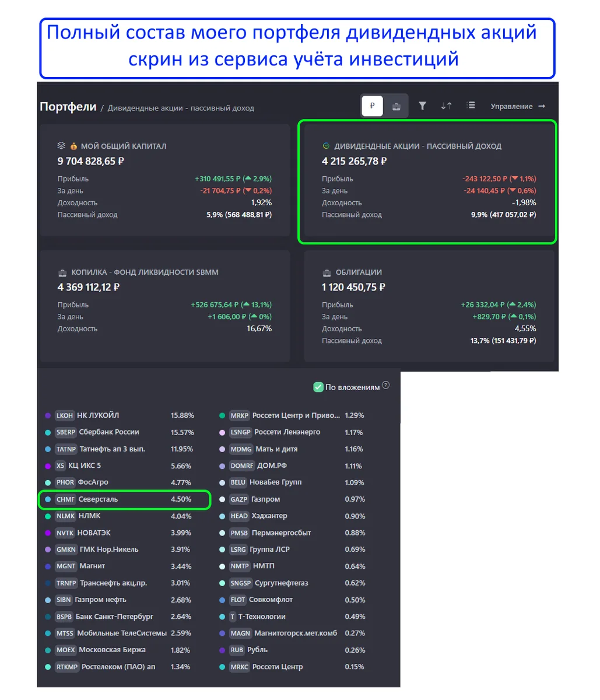Click DOMRF ДОМ.РФ row
600x700 pixels.
click(293, 466)
